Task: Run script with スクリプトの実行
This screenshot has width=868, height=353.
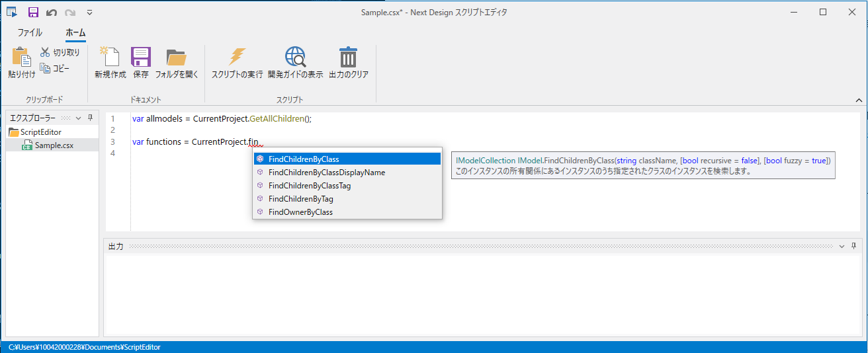Action: coord(237,63)
